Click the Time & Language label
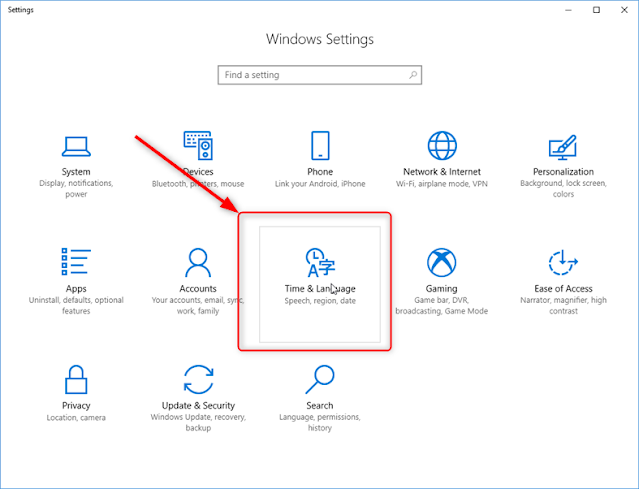 [320, 289]
